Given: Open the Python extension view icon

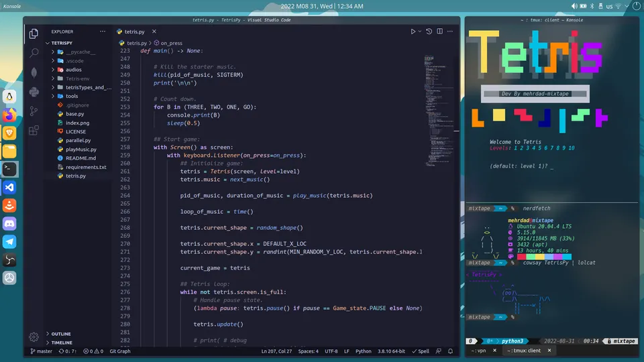Looking at the screenshot, I should pos(34,92).
